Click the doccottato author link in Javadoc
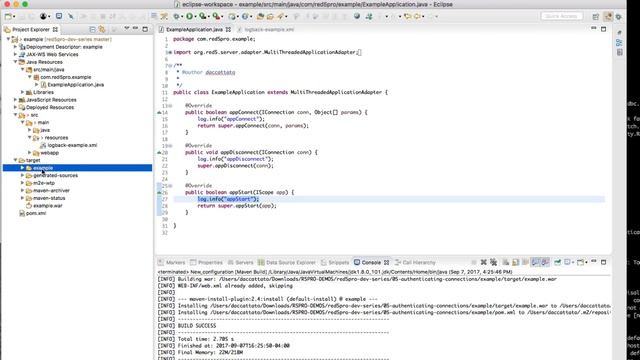 [220, 72]
